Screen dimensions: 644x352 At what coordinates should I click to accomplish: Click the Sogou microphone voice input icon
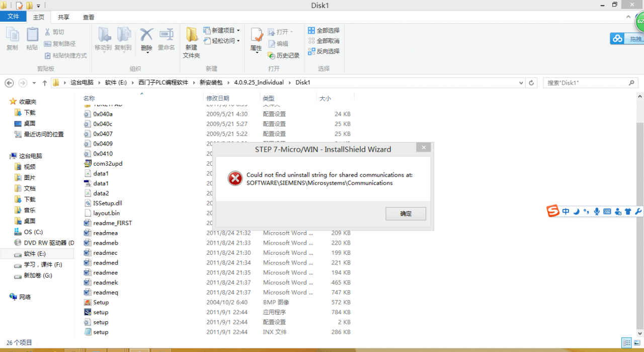[597, 212]
